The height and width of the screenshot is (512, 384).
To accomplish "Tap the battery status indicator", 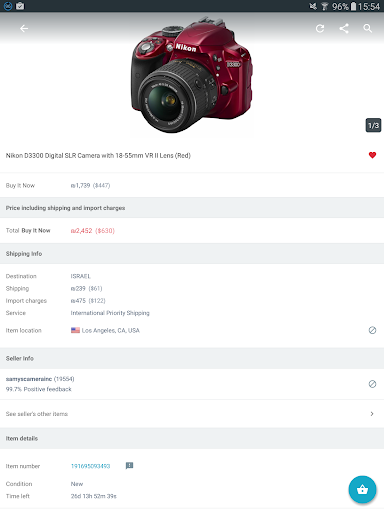I will pos(354,6).
